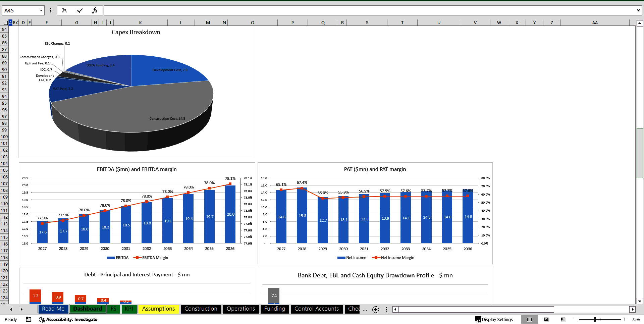Click the macro recording icon in status bar
The width and height of the screenshot is (644, 324).
pos(28,319)
